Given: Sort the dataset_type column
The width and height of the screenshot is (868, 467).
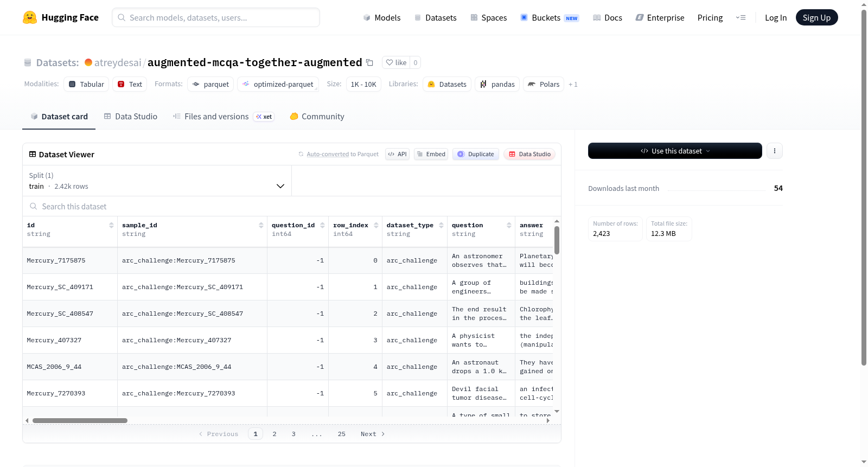Looking at the screenshot, I should click(x=441, y=225).
